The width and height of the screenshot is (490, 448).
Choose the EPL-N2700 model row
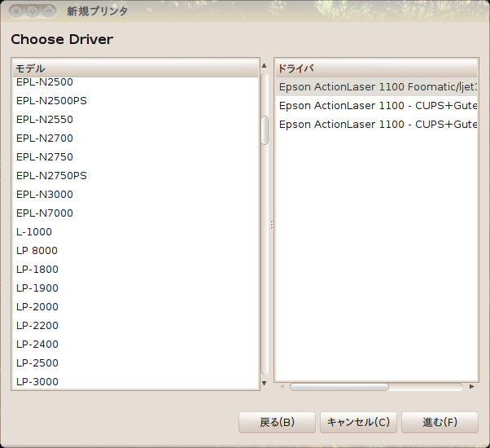pos(136,138)
